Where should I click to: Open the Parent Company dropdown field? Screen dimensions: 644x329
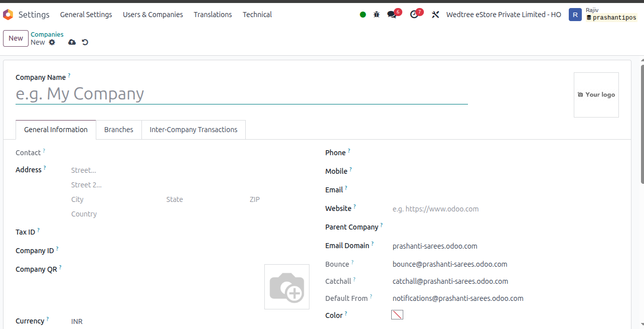tap(506, 227)
